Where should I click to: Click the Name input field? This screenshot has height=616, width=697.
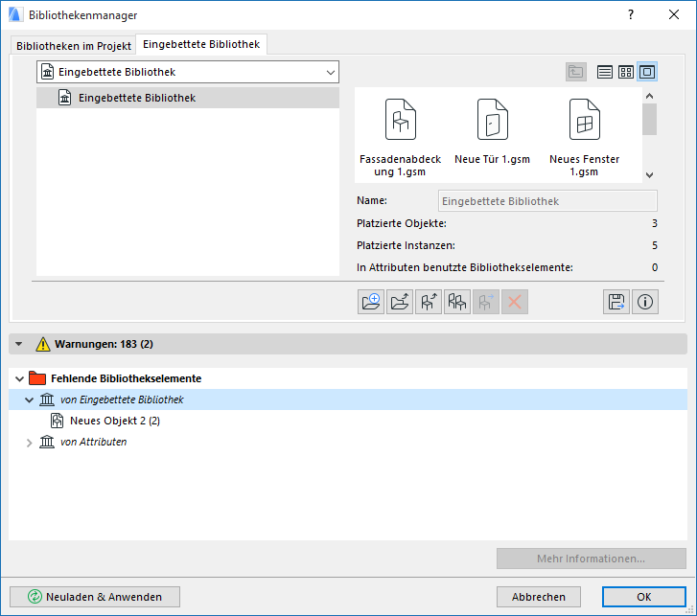coord(547,201)
